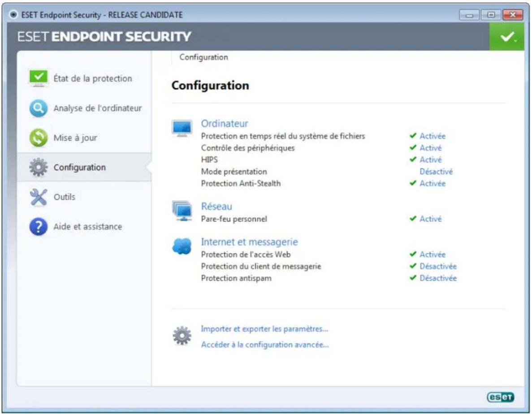Click the ESET eye icon in title bar
The width and height of the screenshot is (532, 414).
13,15
